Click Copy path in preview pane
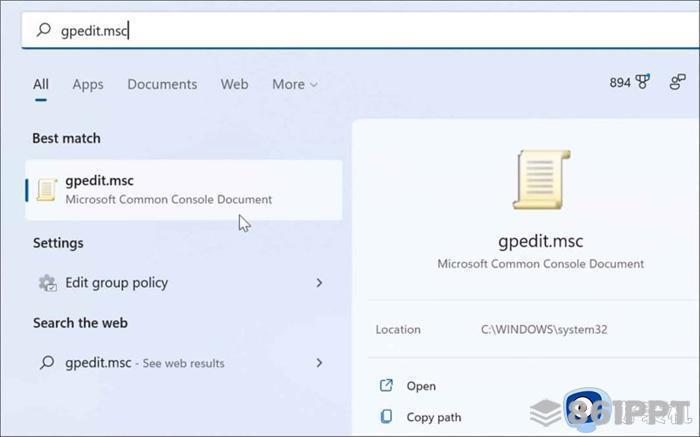The height and width of the screenshot is (437, 700). 433,417
